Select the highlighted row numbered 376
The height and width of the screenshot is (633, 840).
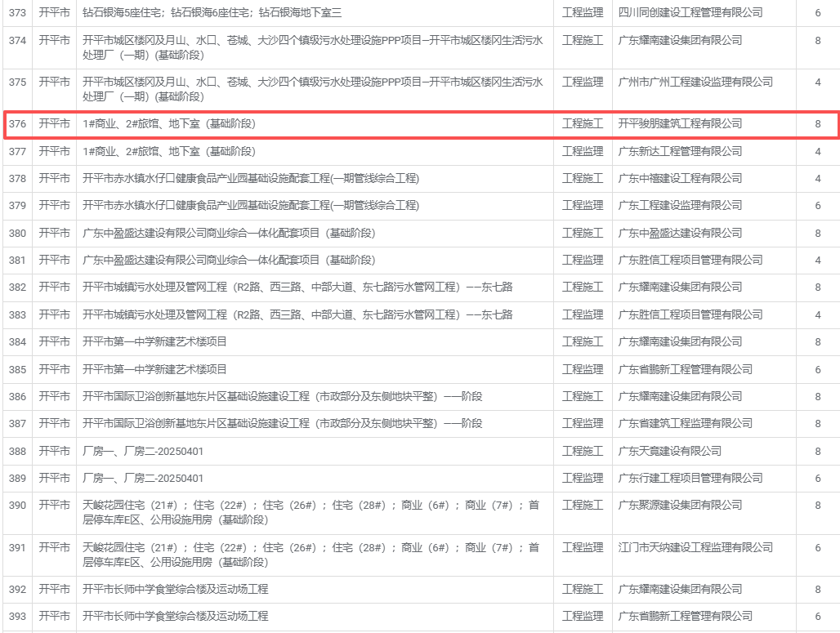(x=420, y=124)
